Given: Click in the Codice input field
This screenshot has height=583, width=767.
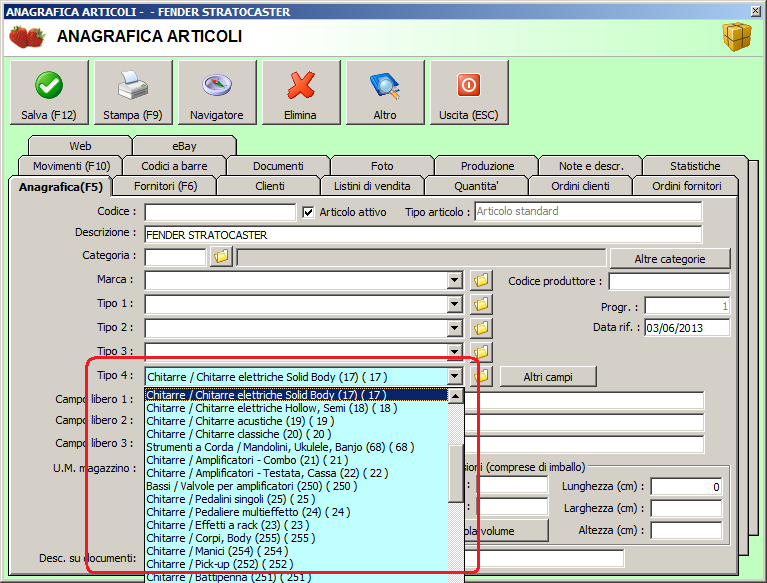Looking at the screenshot, I should [220, 212].
